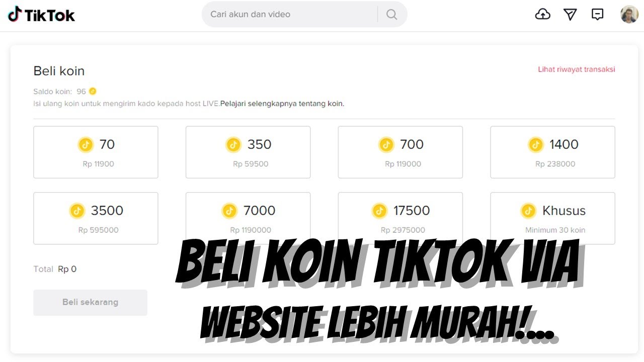Select the 3500 coins package
Screen dimensions: 644x362
[x=96, y=218]
